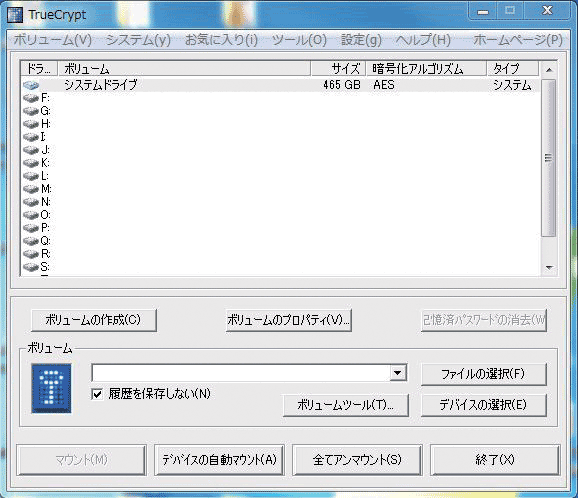Click drive list scroll down arrow

pyautogui.click(x=549, y=268)
